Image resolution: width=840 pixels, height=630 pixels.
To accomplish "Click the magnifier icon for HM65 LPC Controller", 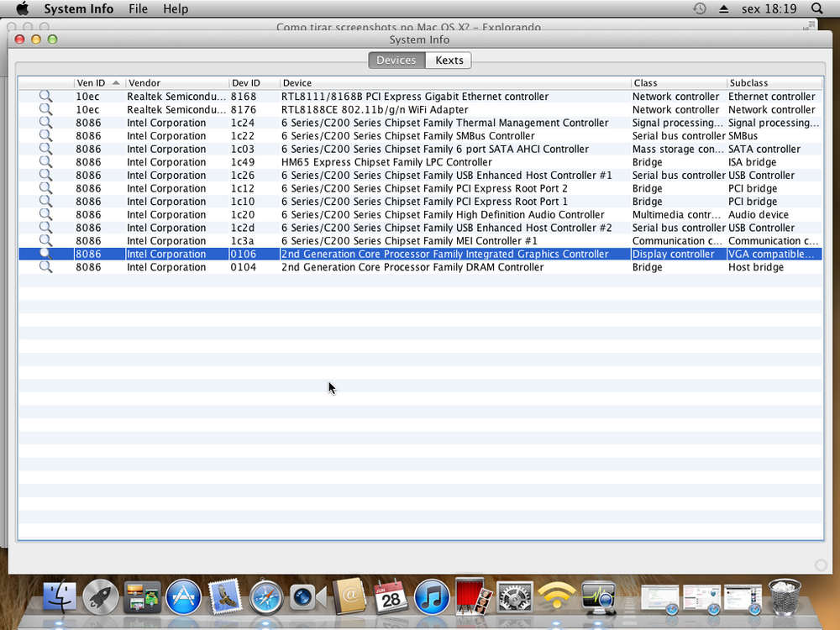I will pos(45,162).
